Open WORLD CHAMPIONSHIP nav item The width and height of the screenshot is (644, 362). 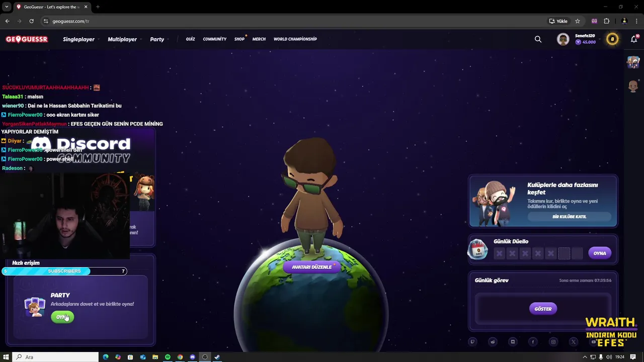[295, 39]
